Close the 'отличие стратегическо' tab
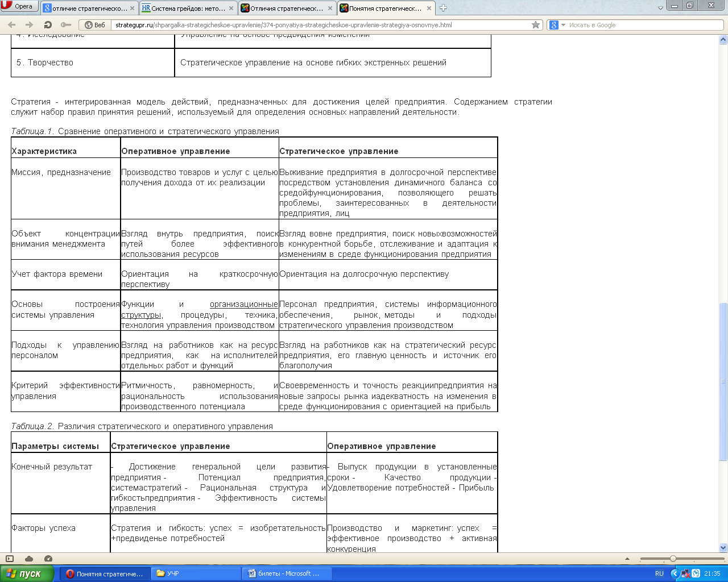Screen dimensions: 728x582 (133, 9)
